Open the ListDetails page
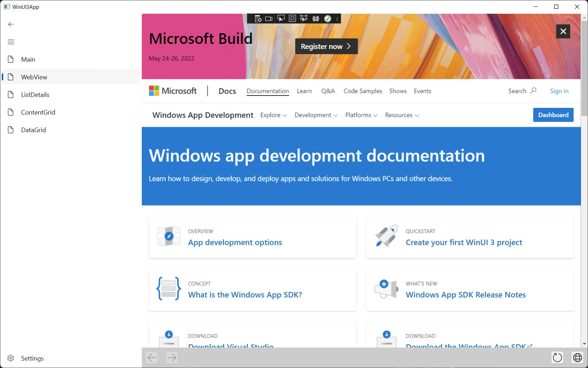 click(71, 94)
